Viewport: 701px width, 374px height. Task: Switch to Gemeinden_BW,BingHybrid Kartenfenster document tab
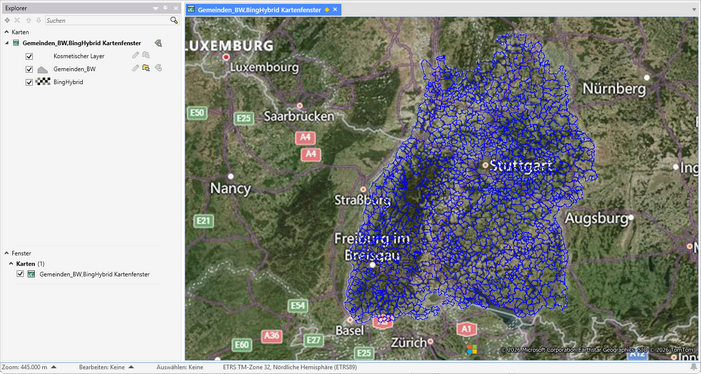(259, 9)
